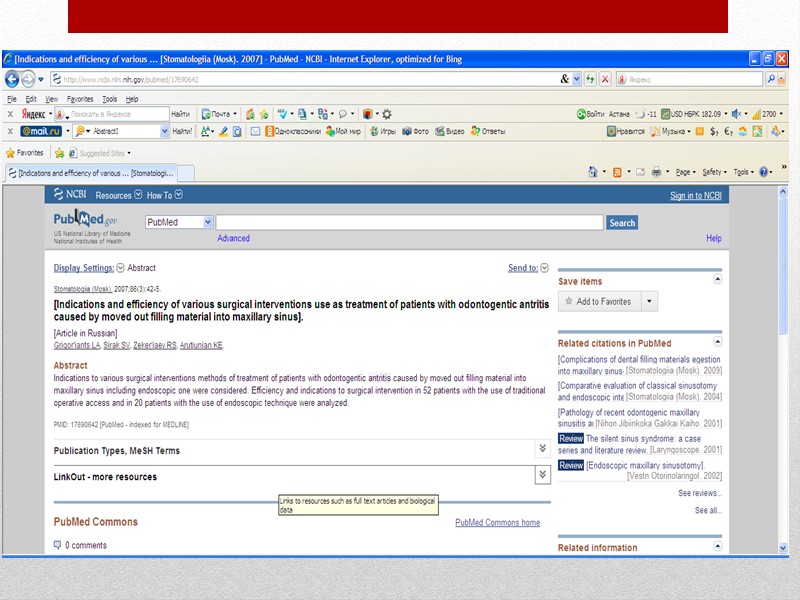The width and height of the screenshot is (800, 600).
Task: Click the vertical scrollbar down arrow
Action: coord(783,548)
